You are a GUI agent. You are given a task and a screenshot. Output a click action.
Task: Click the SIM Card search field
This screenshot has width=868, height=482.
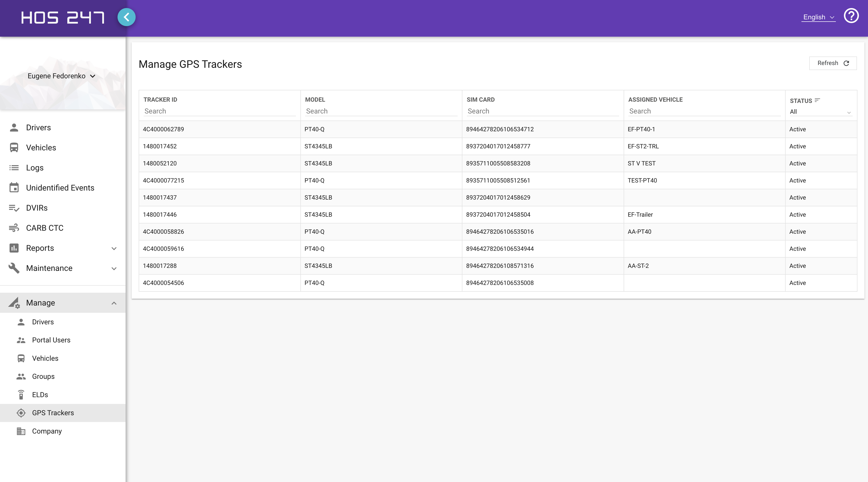(x=542, y=111)
